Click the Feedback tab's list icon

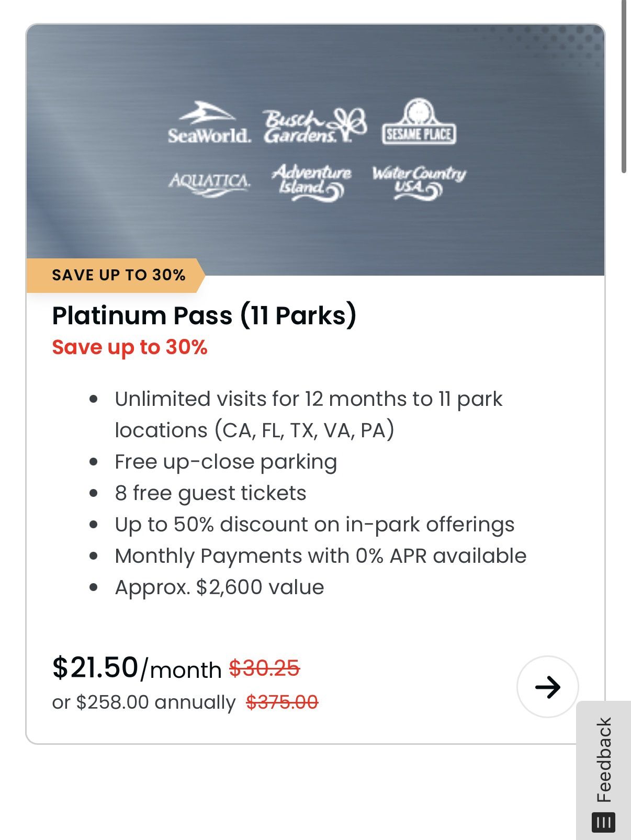[603, 822]
